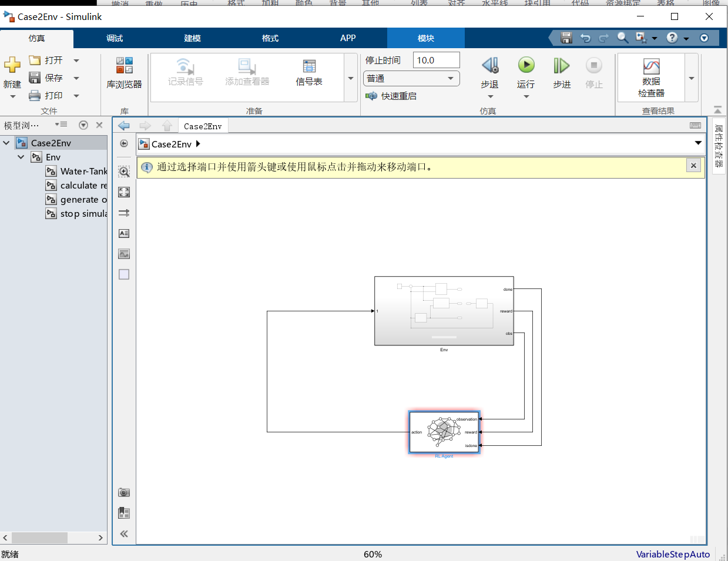
Task: Print the model using 打印
Action: (46, 95)
